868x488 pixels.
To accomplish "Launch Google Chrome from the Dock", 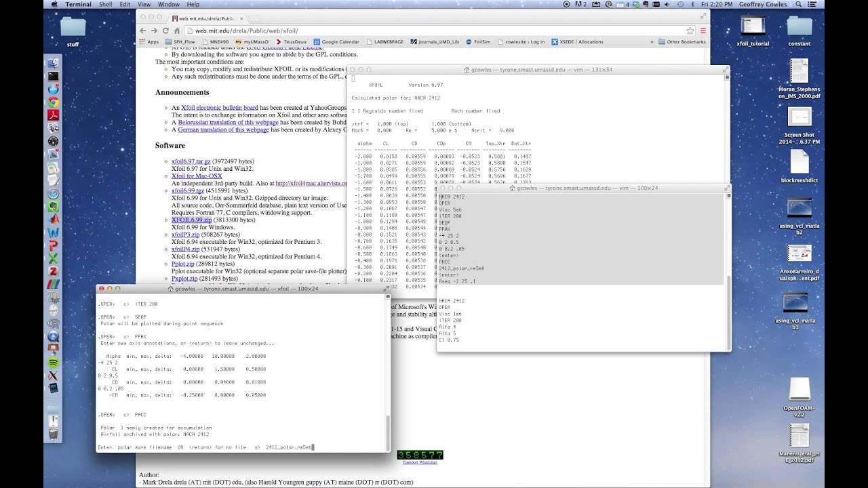I will coord(53,102).
